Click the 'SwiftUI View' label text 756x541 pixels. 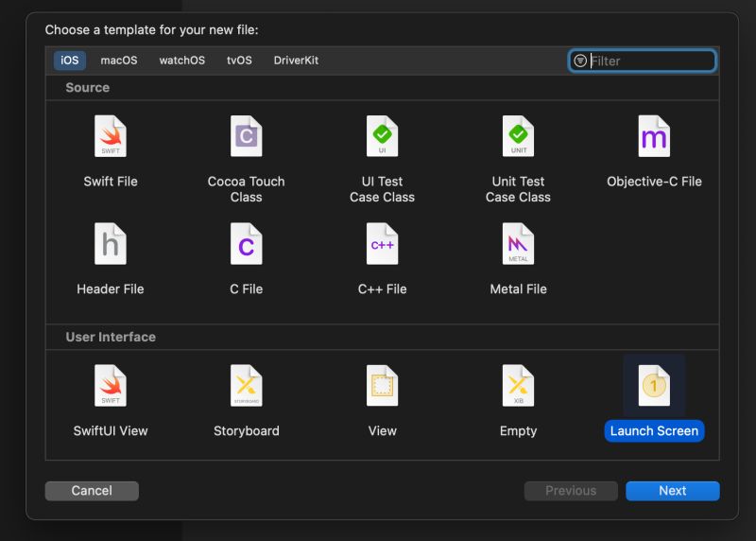[x=111, y=431]
